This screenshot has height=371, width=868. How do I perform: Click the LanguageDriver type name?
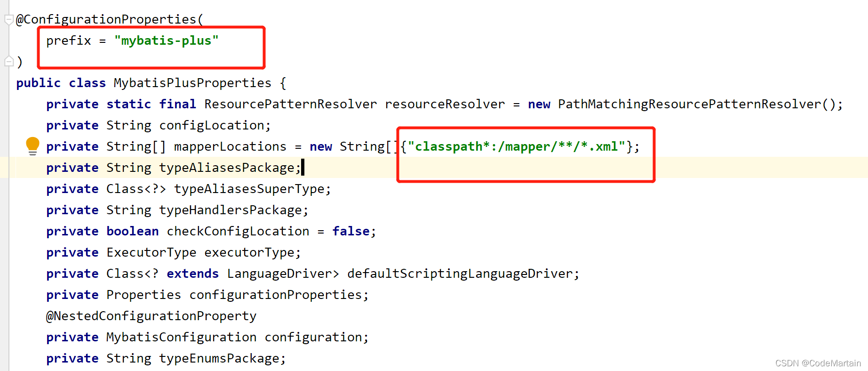pyautogui.click(x=279, y=274)
